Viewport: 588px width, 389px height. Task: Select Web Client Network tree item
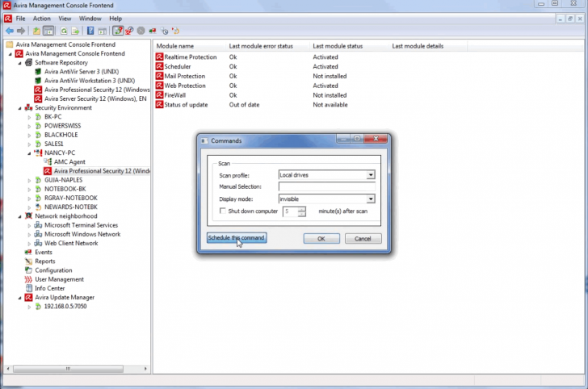point(71,243)
